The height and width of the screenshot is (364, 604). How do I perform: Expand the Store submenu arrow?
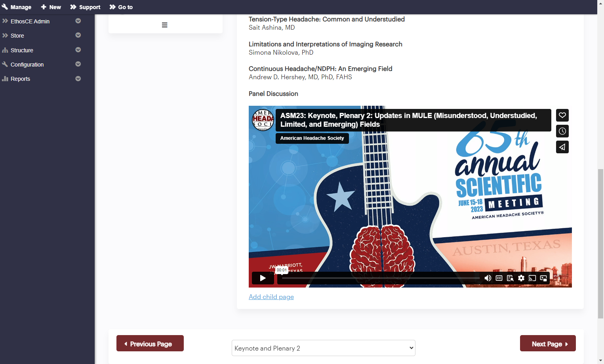[78, 35]
